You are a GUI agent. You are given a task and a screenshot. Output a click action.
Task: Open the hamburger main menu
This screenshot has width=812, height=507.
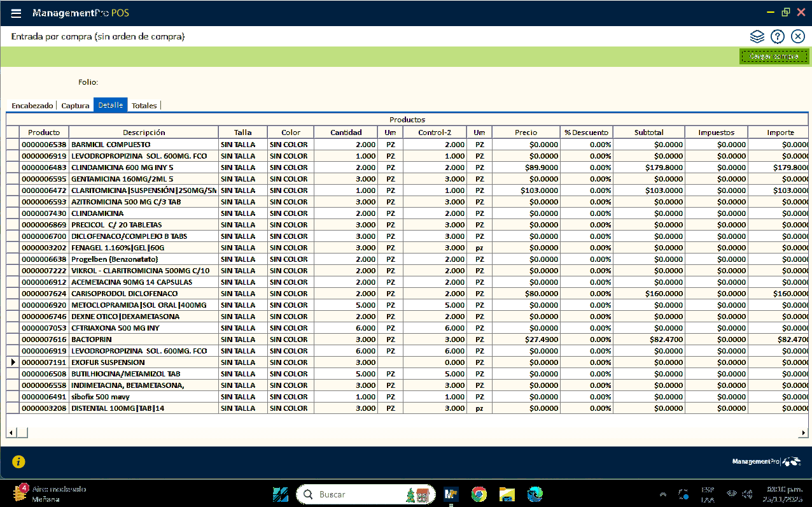click(x=17, y=13)
